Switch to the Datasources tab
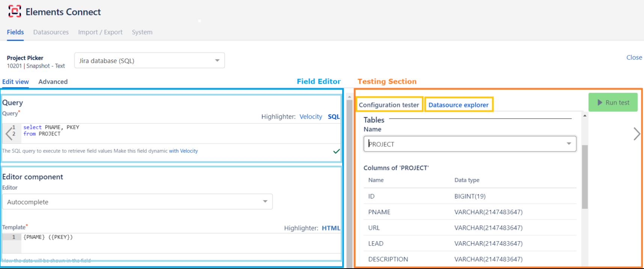 click(51, 32)
